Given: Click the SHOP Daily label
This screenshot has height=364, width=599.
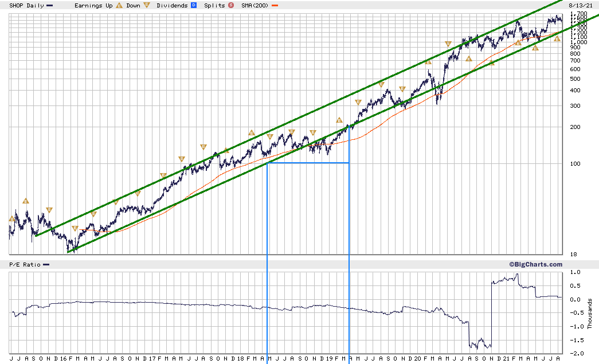Looking at the screenshot, I should pos(26,5).
